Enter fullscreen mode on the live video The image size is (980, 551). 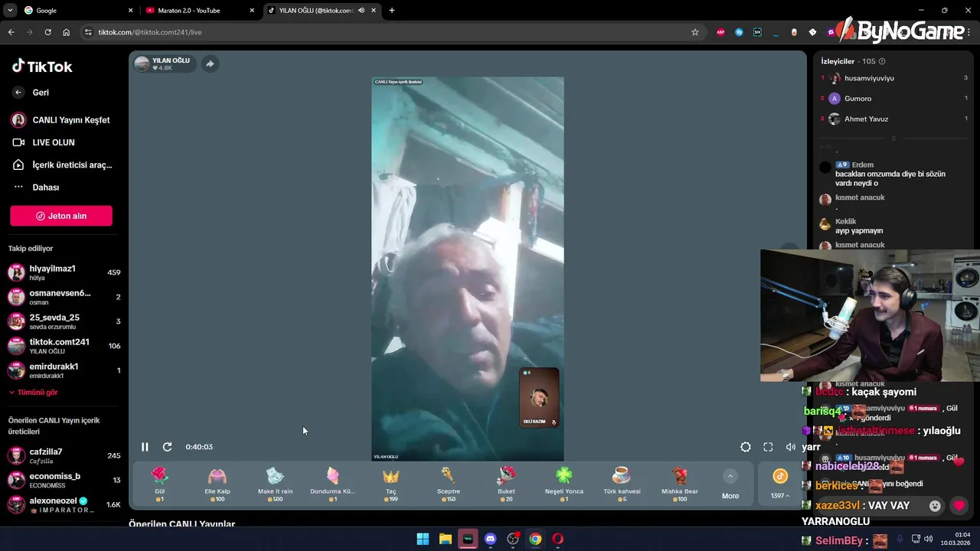[x=768, y=447]
